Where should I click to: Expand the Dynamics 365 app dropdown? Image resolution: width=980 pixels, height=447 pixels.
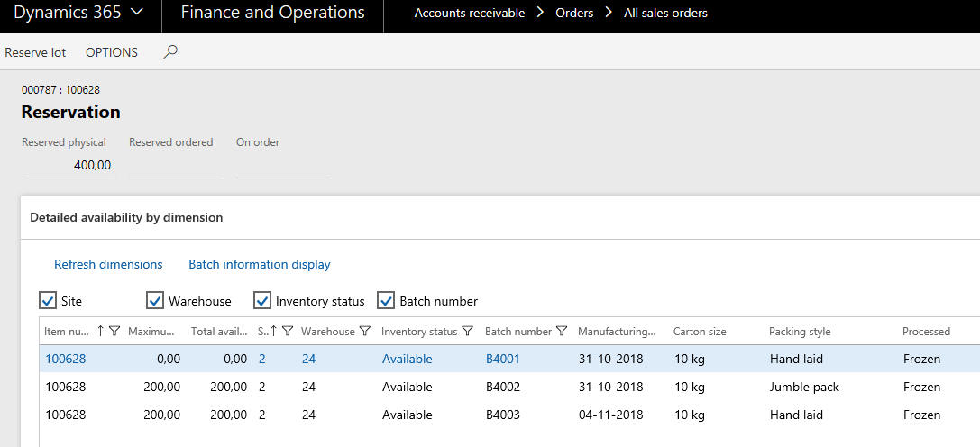click(136, 13)
